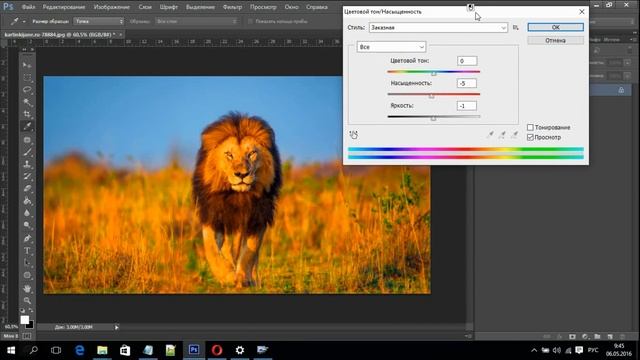
Task: Click the Насыщенность value field
Action: 467,83
